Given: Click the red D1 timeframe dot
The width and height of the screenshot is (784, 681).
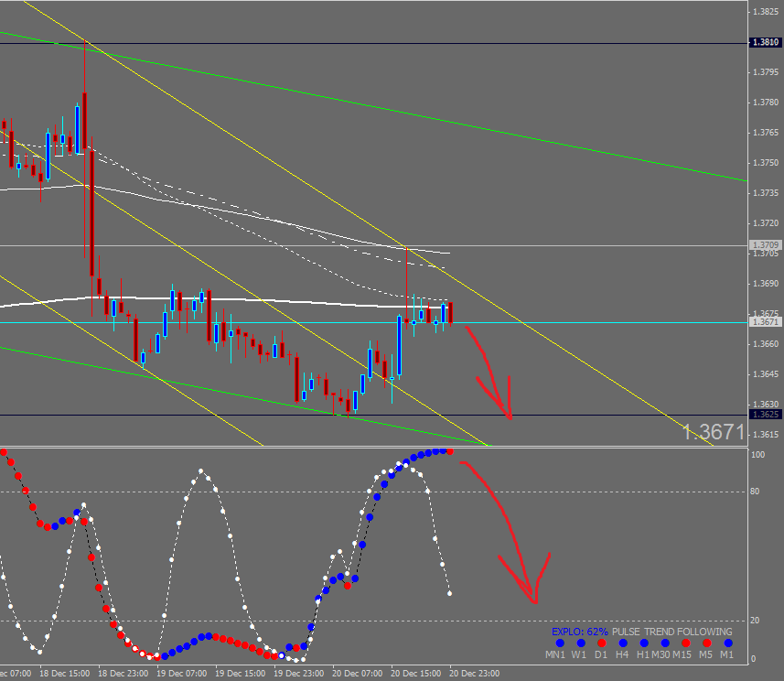Looking at the screenshot, I should coord(602,643).
